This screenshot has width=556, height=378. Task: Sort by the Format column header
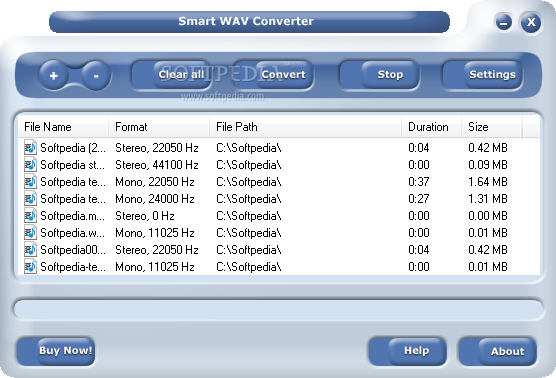pyautogui.click(x=159, y=127)
